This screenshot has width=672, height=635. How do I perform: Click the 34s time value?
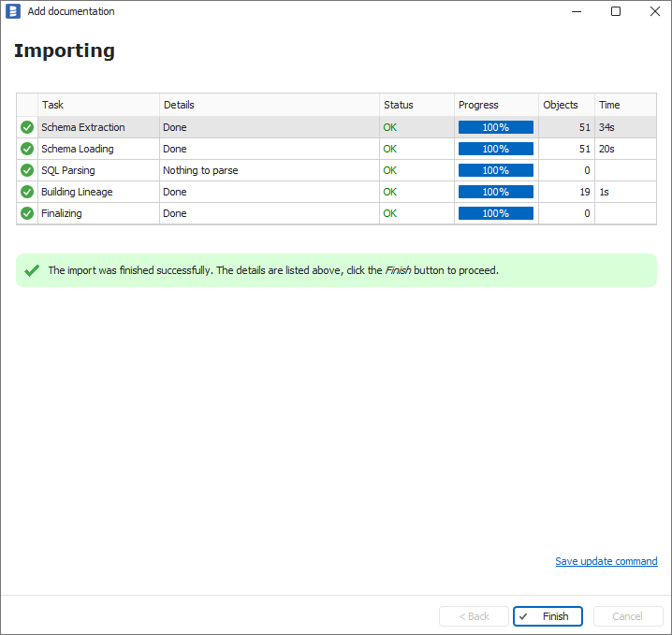pyautogui.click(x=606, y=127)
